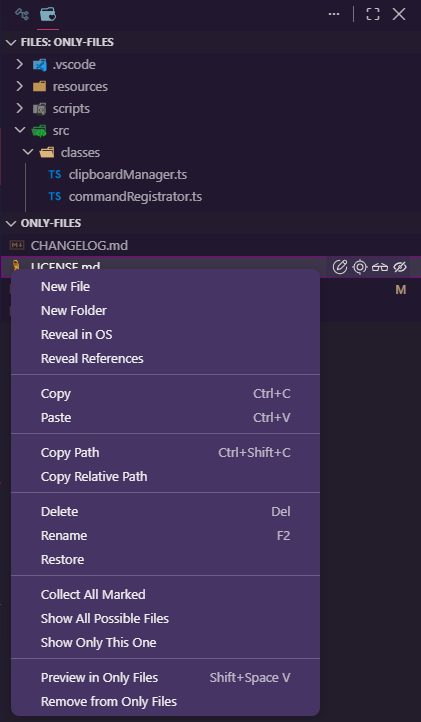Choose Reveal in OS from context menu
The width and height of the screenshot is (421, 722).
(76, 335)
